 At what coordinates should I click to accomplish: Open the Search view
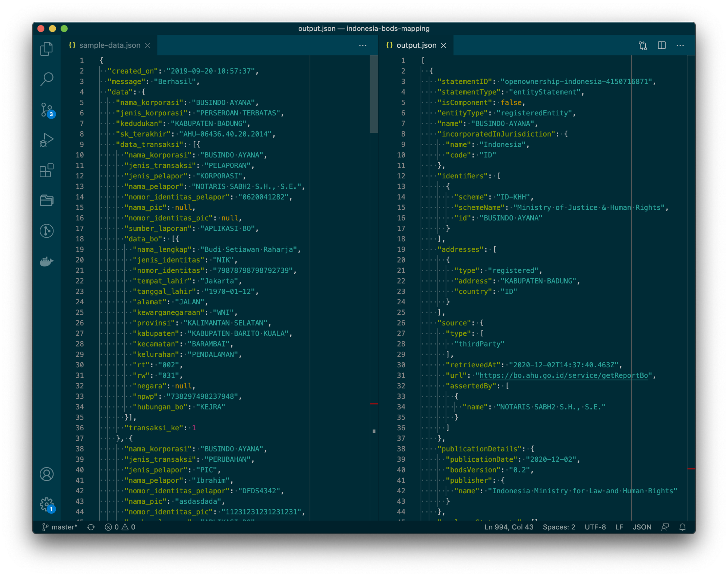click(47, 79)
